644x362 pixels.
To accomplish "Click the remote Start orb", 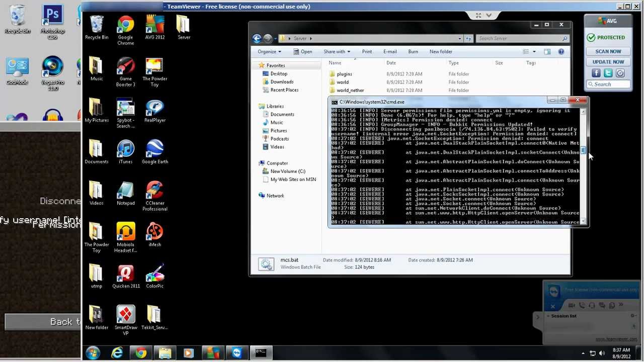I will [93, 353].
